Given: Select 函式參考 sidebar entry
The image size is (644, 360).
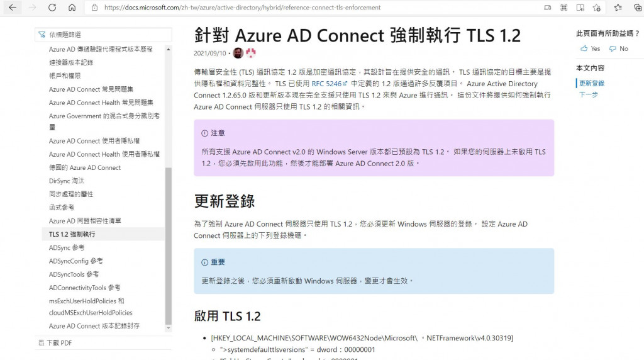Looking at the screenshot, I should click(x=62, y=208).
